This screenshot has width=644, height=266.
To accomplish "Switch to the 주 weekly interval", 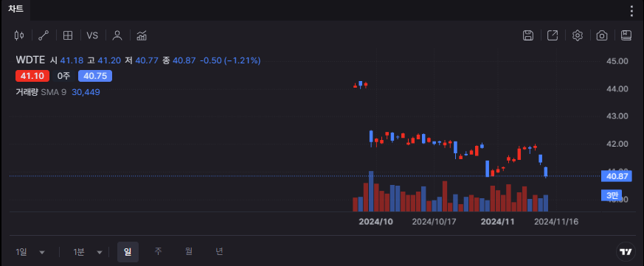I will (158, 252).
